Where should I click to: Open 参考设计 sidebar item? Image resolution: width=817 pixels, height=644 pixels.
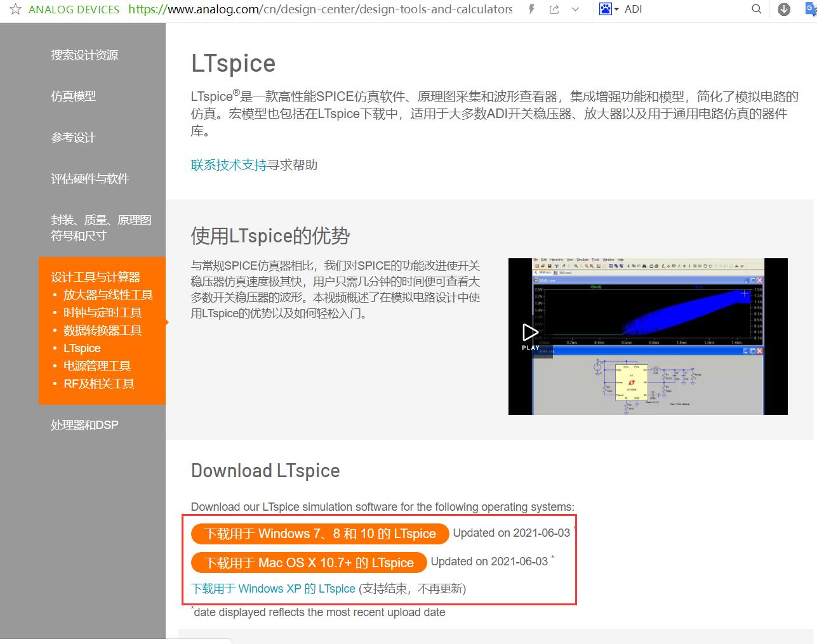click(x=73, y=138)
